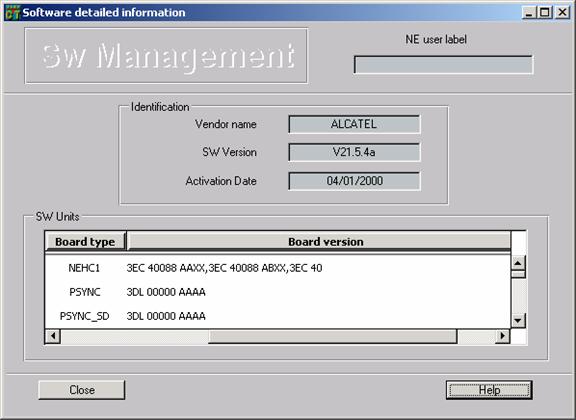Click the vertical scrollbar up arrow

pos(518,263)
